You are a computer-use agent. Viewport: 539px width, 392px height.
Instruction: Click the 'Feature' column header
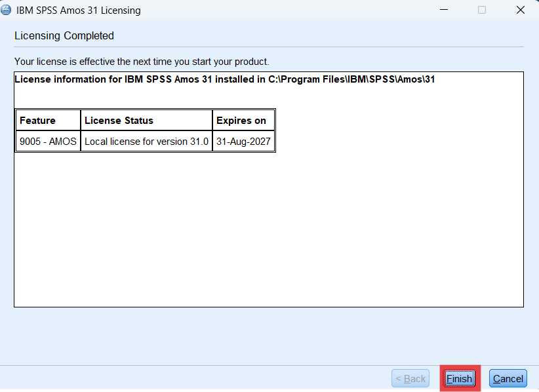(x=48, y=120)
